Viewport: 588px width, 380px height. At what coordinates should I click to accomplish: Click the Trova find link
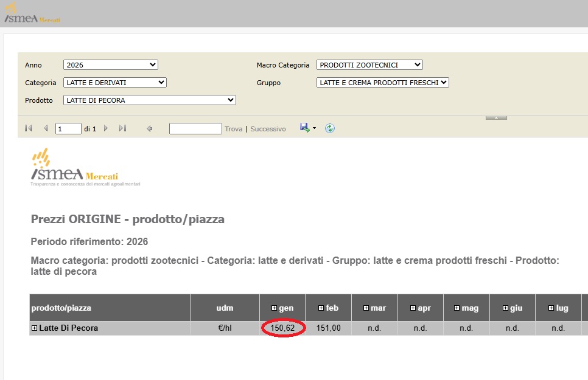coord(234,129)
